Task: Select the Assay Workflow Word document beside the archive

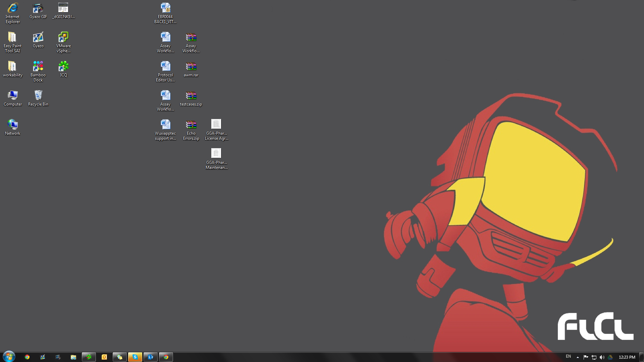Action: 165,43
